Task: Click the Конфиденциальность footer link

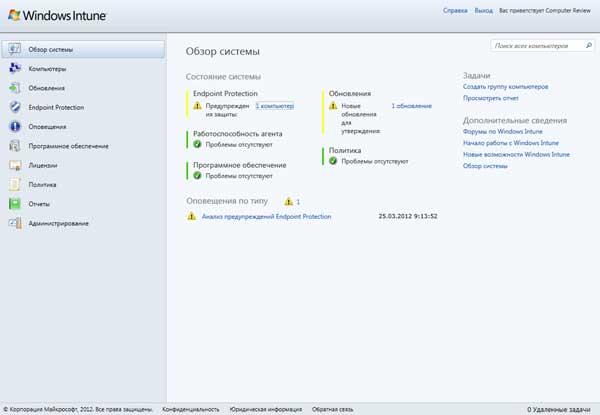Action: pyautogui.click(x=191, y=410)
